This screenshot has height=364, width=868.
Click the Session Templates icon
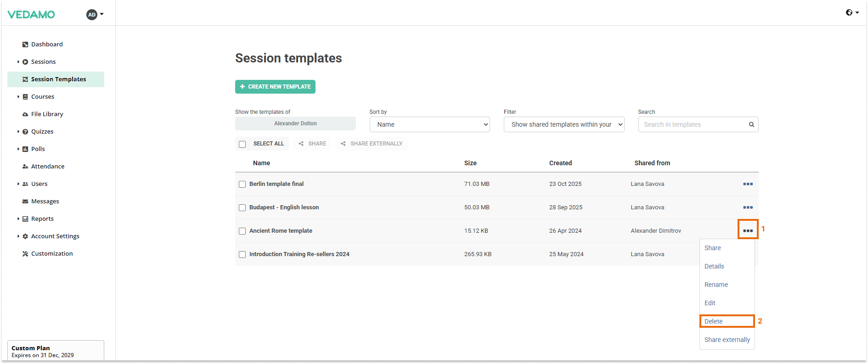click(25, 79)
